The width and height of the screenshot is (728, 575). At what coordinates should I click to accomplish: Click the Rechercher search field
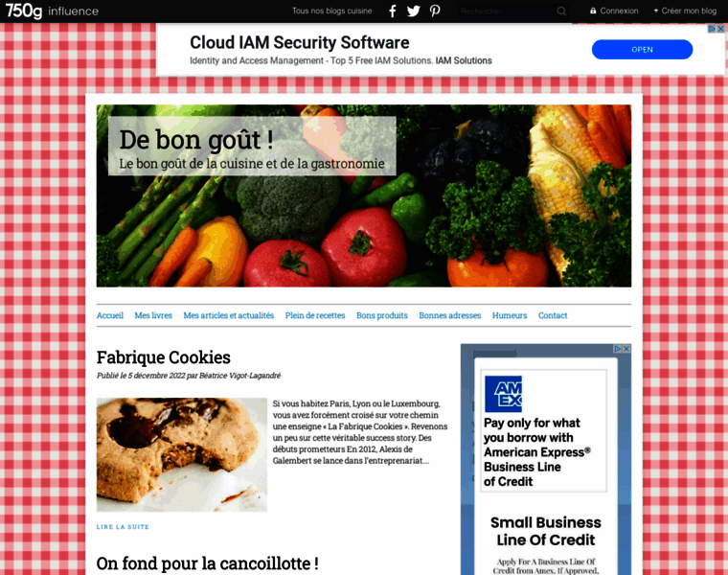508,11
